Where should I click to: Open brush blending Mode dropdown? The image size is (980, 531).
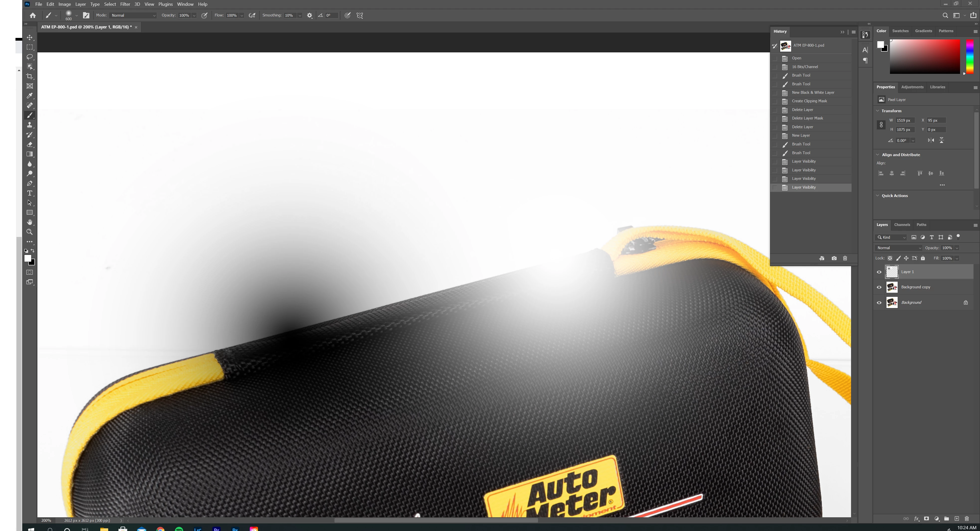pyautogui.click(x=133, y=16)
